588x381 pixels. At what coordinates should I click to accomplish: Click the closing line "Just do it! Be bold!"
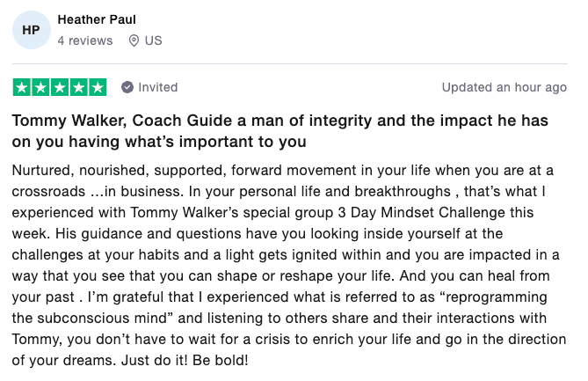tap(185, 361)
